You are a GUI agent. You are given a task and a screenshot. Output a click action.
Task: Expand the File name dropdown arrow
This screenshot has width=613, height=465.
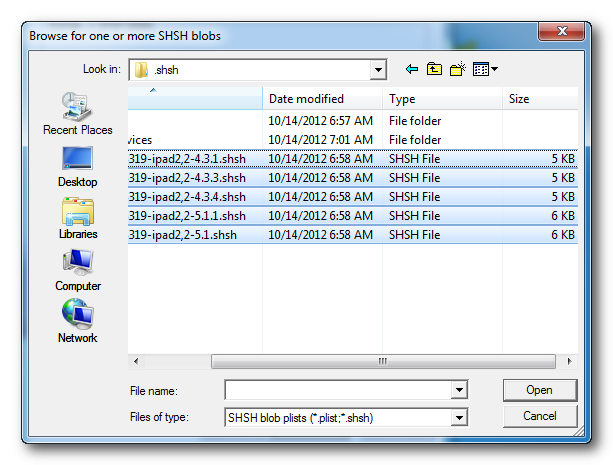(x=459, y=390)
